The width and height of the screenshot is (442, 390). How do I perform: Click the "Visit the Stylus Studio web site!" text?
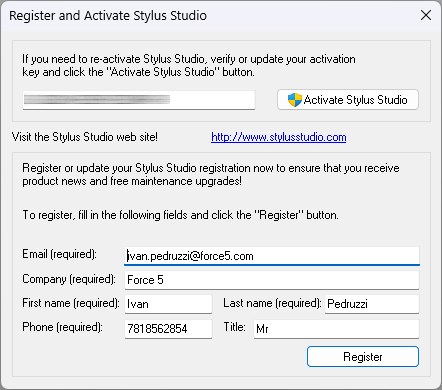[85, 137]
